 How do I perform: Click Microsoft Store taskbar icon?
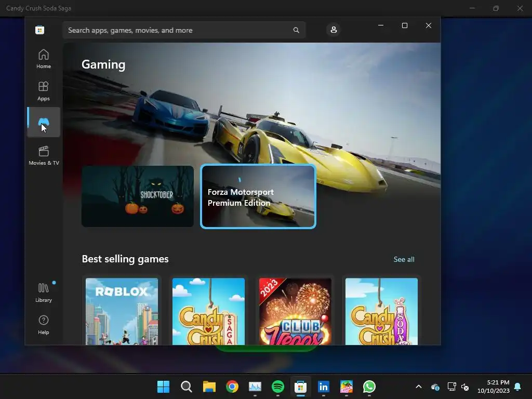click(x=301, y=387)
